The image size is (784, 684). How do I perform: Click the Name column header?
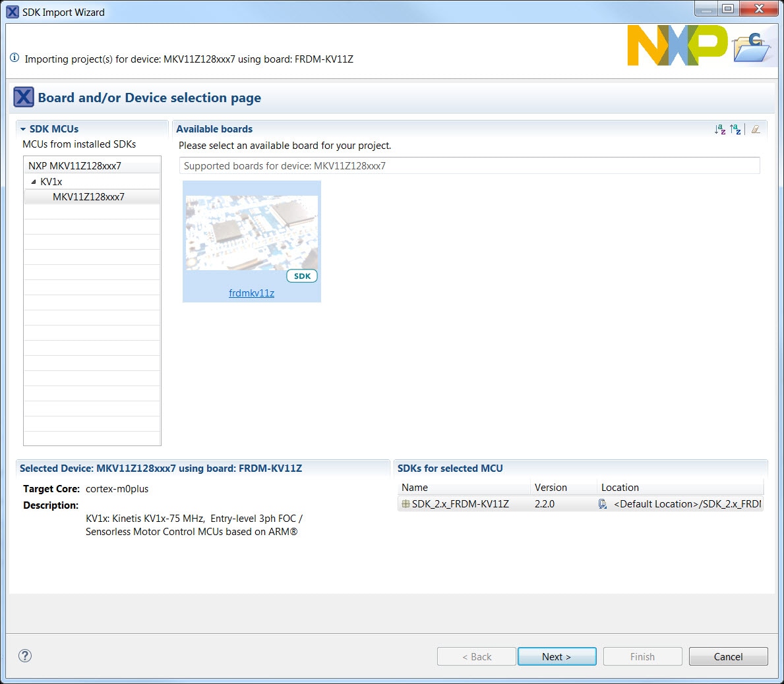tap(415, 488)
